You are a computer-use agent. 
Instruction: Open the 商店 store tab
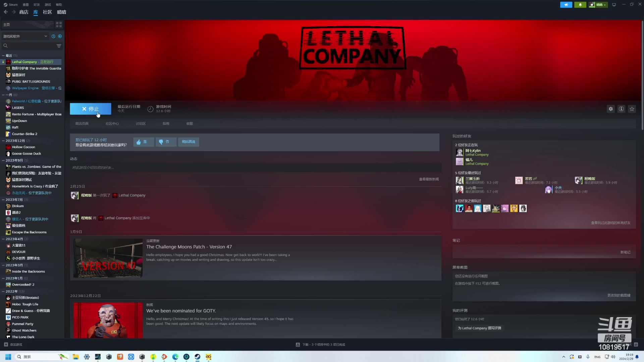coord(24,12)
